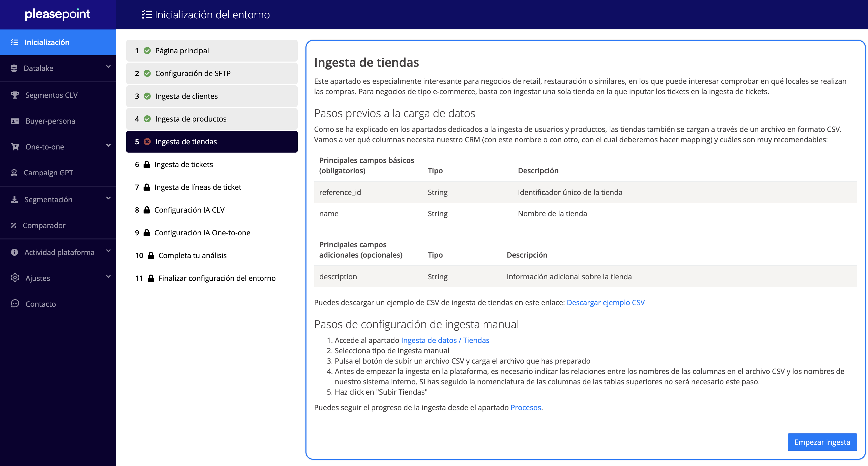
Task: Click the Ajustes gear icon
Action: click(x=14, y=278)
